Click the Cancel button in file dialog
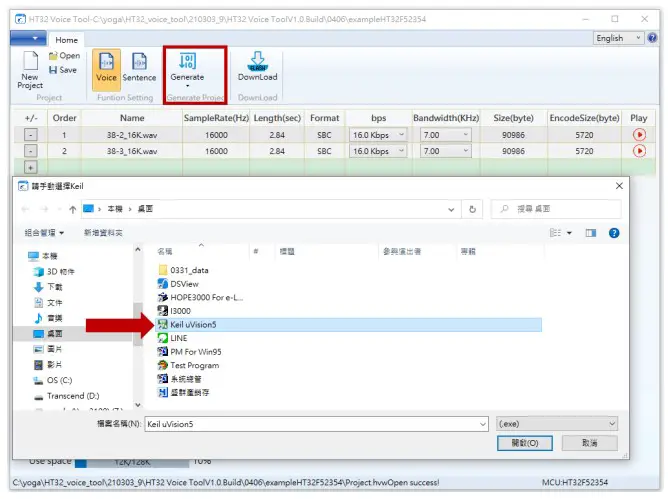 click(x=590, y=443)
